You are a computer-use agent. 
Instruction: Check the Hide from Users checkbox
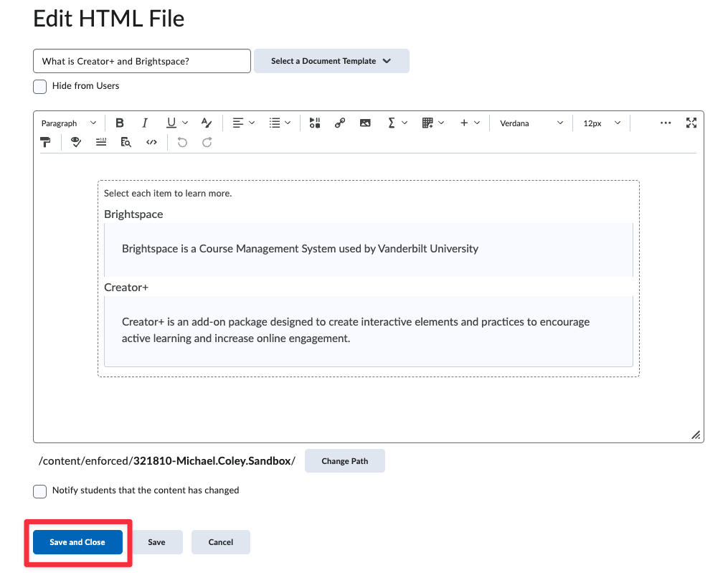(40, 86)
